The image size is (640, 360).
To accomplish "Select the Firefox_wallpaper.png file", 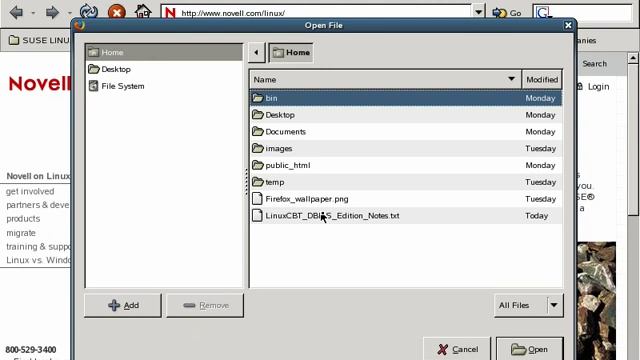I will [x=406, y=199].
